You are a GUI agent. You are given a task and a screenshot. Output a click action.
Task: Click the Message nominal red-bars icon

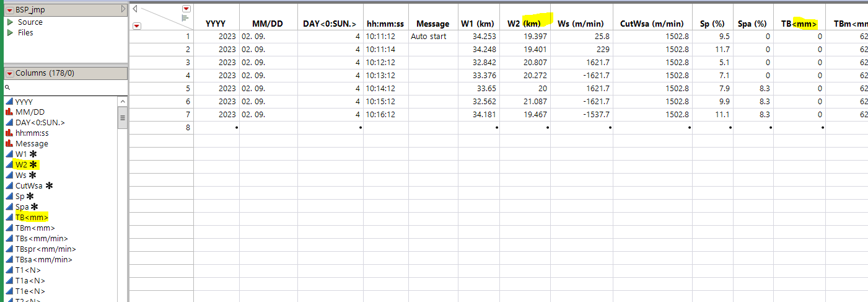(x=9, y=144)
